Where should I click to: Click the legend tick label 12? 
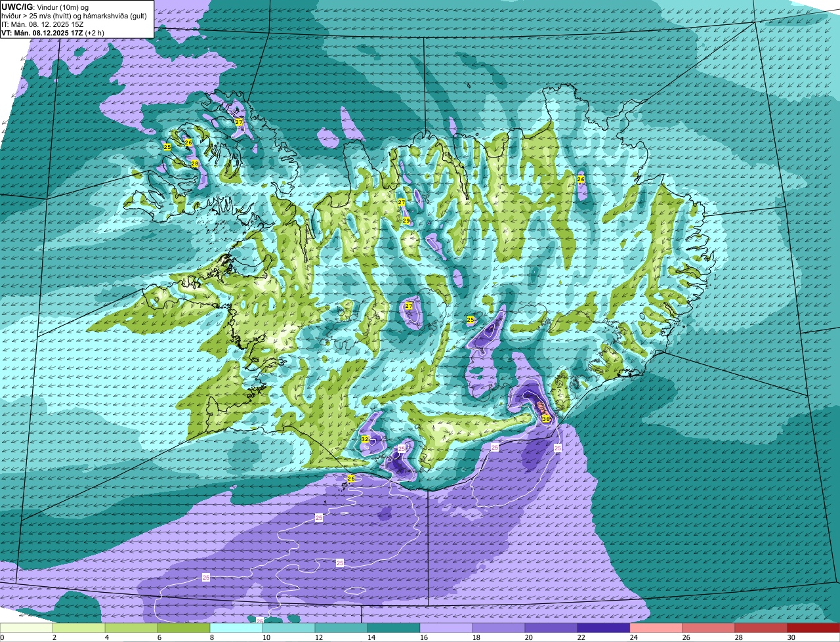pos(318,637)
